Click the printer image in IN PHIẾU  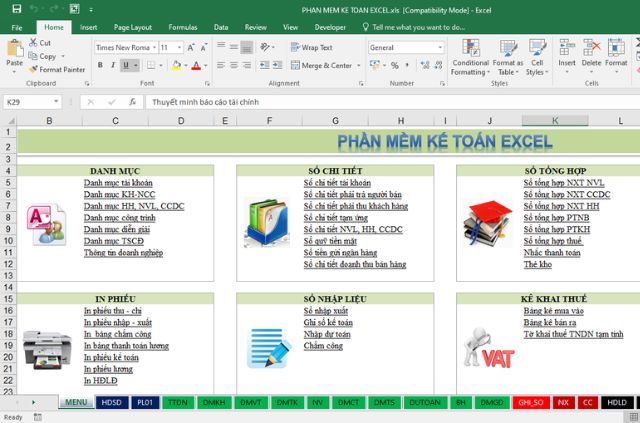tap(47, 350)
